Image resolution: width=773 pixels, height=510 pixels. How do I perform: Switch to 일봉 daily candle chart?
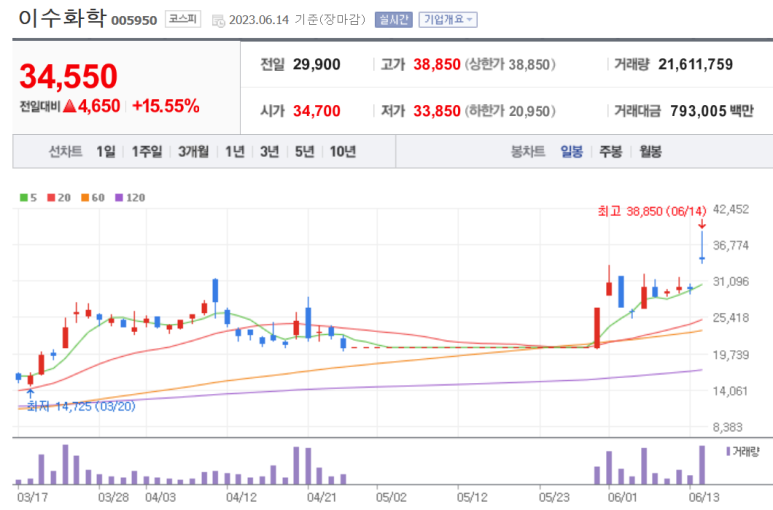click(572, 151)
